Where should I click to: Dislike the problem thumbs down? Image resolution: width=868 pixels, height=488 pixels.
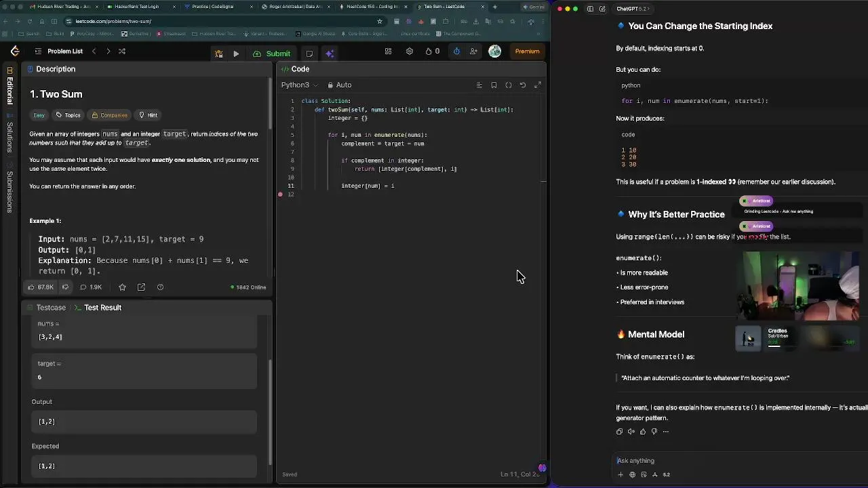point(65,287)
